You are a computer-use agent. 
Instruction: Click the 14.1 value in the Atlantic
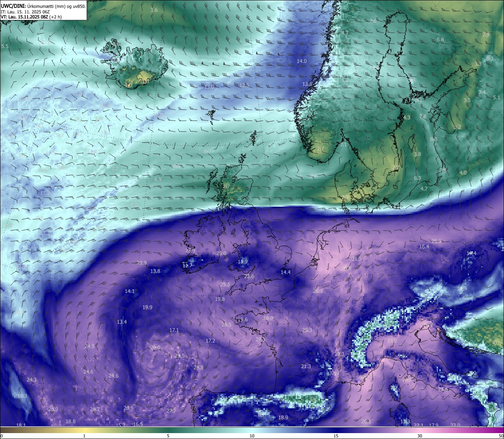130,291
